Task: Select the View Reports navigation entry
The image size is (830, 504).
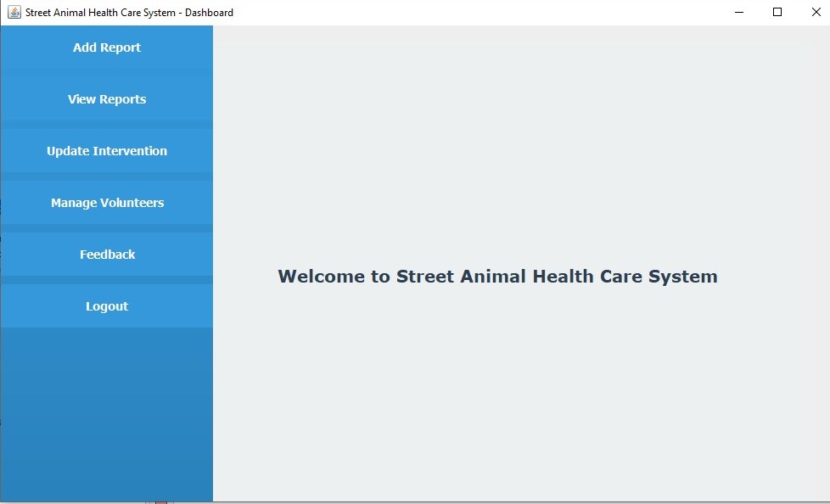Action: pyautogui.click(x=107, y=98)
